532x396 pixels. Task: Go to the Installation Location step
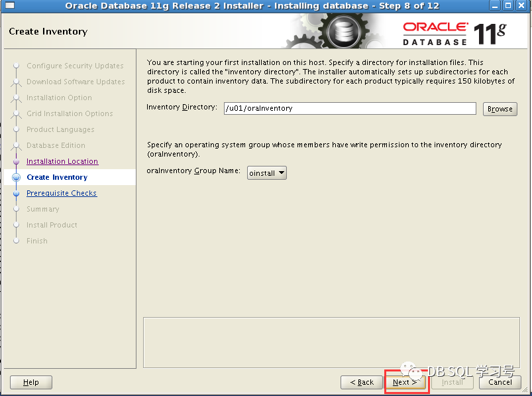[62, 161]
